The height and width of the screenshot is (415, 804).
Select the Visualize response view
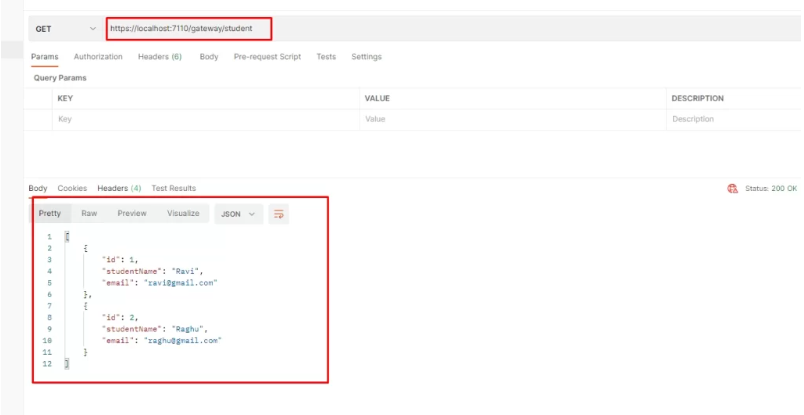click(183, 213)
